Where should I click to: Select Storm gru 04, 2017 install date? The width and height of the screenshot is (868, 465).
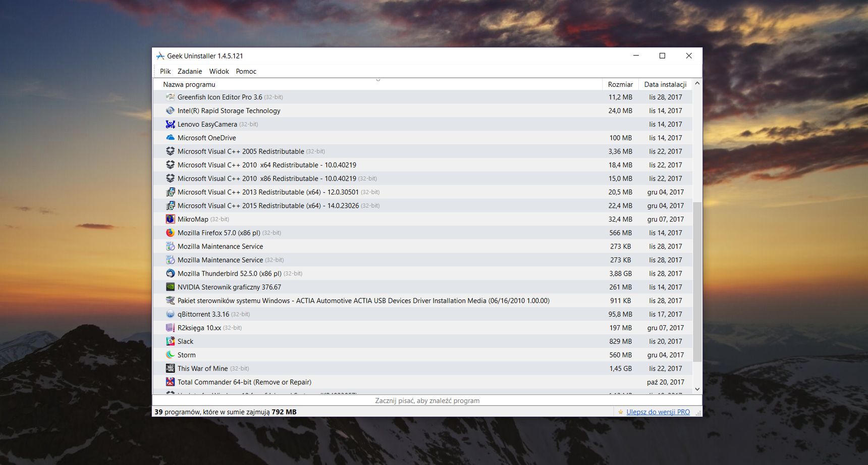666,355
